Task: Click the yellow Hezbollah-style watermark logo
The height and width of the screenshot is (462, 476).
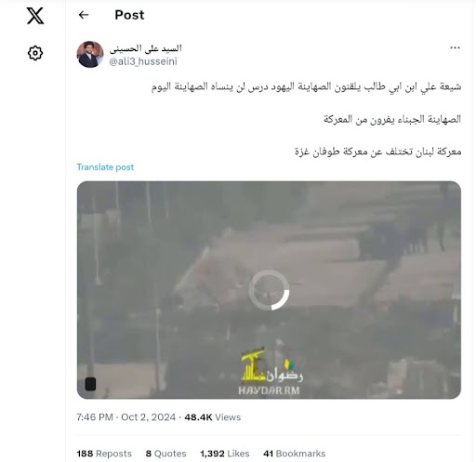Action: click(x=254, y=365)
